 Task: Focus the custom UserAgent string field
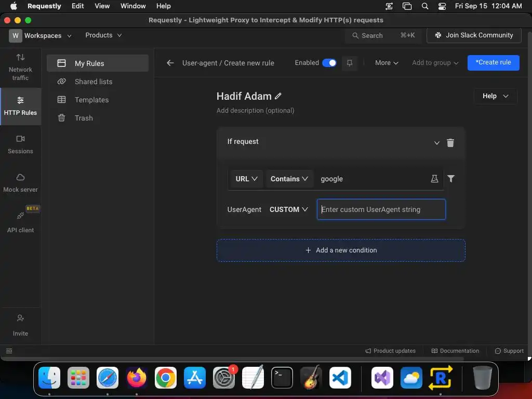(x=381, y=209)
